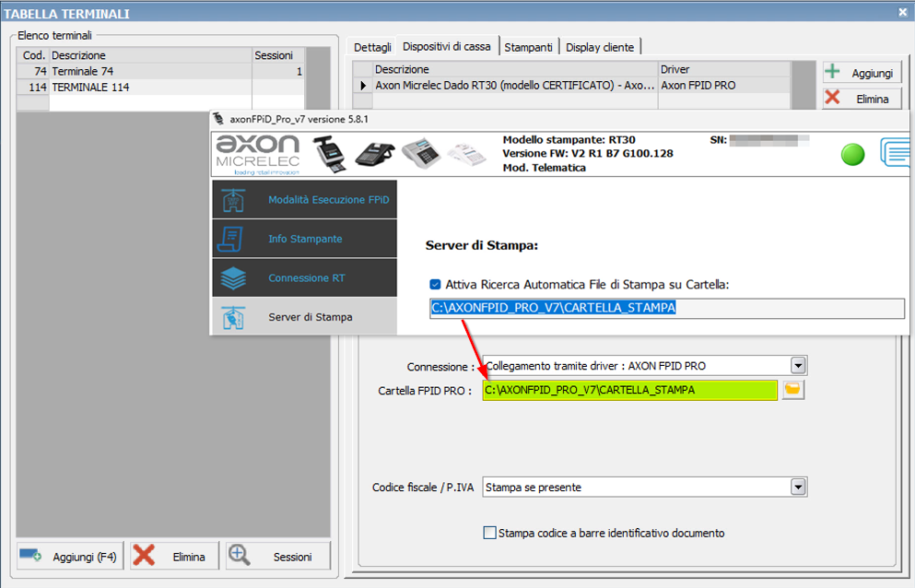The width and height of the screenshot is (915, 588).
Task: Enable Stampa codice a barre identificativo documento
Action: coord(489,533)
